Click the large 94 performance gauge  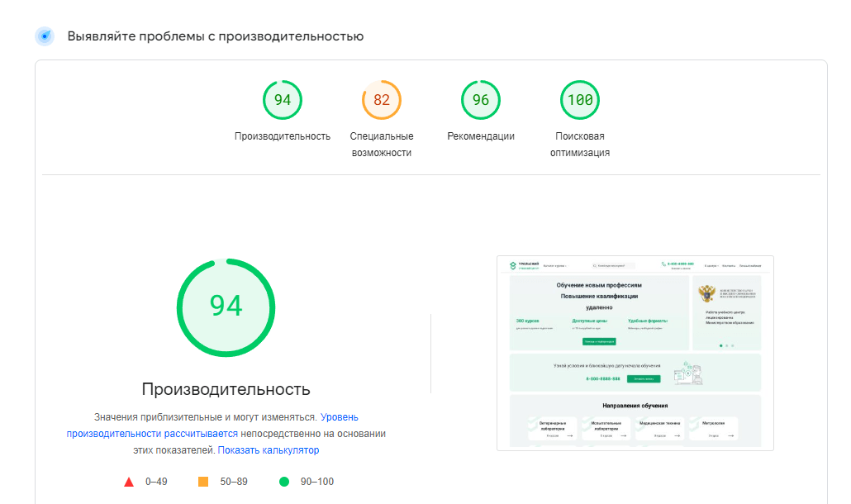coord(226,307)
